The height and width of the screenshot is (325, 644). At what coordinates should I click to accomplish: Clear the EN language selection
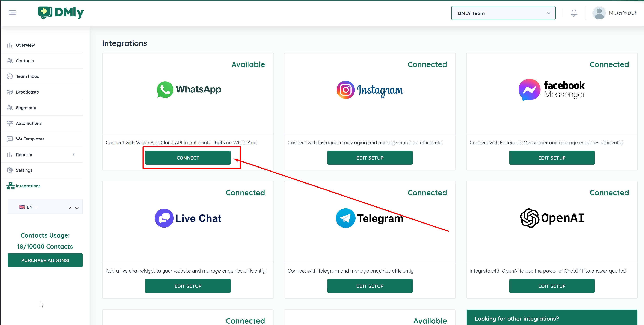coord(71,207)
